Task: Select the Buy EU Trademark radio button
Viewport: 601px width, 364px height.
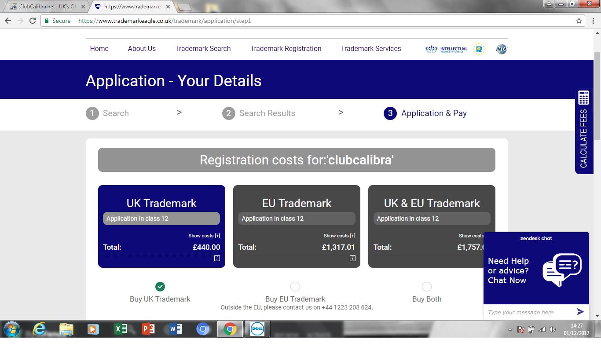Action: (295, 287)
